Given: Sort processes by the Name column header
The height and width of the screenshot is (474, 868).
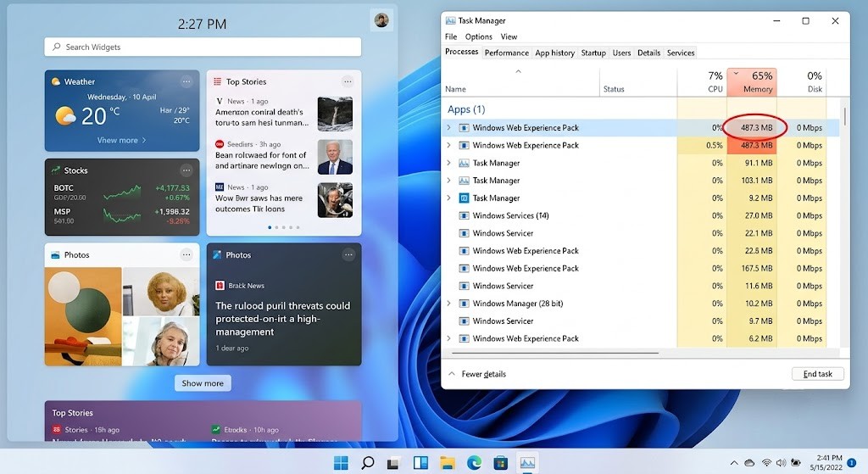Looking at the screenshot, I should [520, 82].
